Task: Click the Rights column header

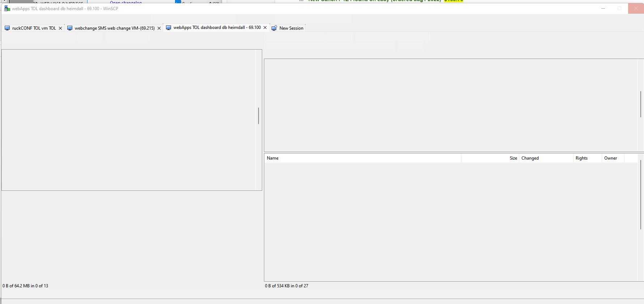Action: [587, 158]
